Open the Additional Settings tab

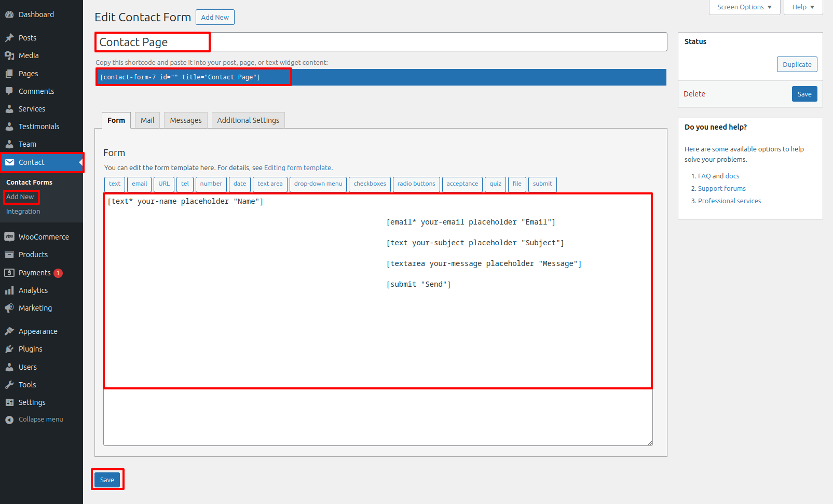pos(248,120)
